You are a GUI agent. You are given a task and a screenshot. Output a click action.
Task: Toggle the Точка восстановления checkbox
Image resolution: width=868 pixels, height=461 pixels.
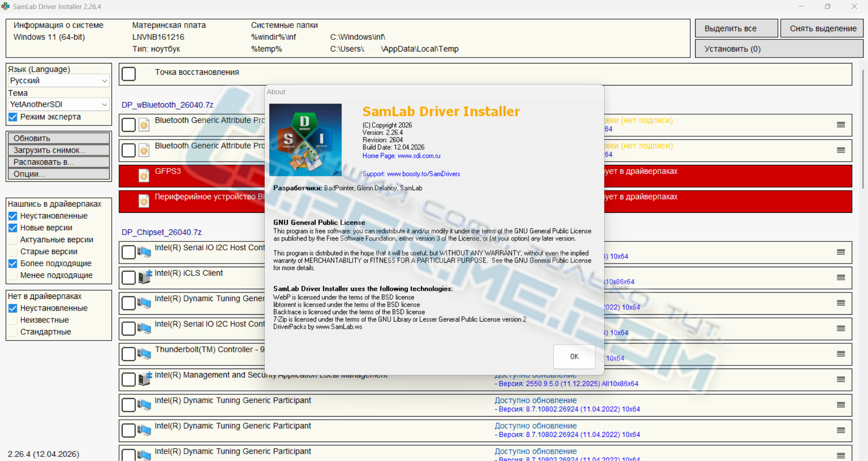129,74
